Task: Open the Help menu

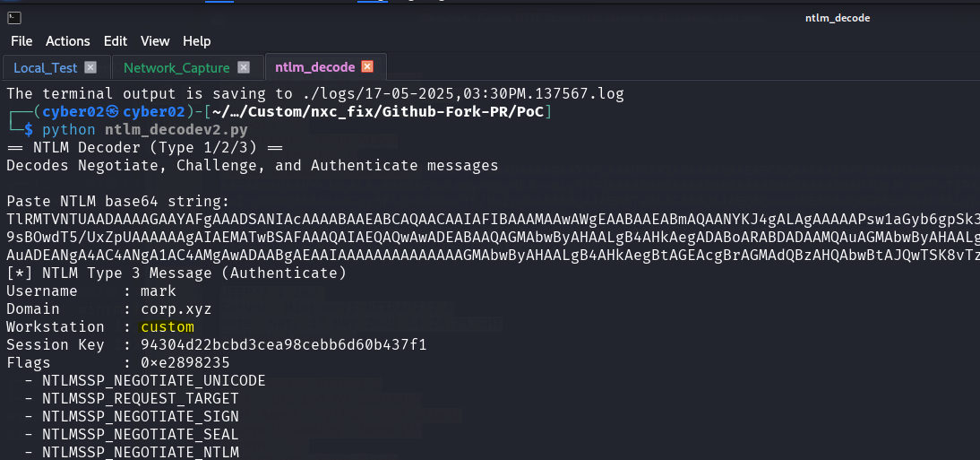Action: 197,41
